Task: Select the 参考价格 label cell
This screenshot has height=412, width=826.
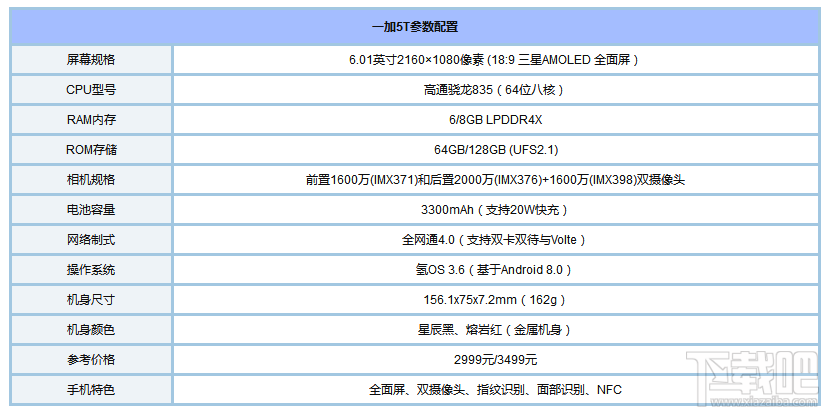Action: point(91,360)
